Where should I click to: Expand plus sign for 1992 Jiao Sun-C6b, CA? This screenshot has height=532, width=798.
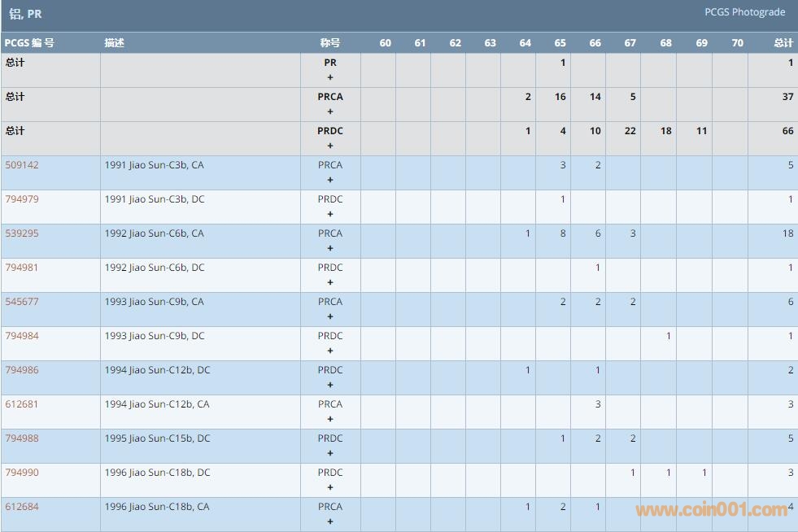330,248
